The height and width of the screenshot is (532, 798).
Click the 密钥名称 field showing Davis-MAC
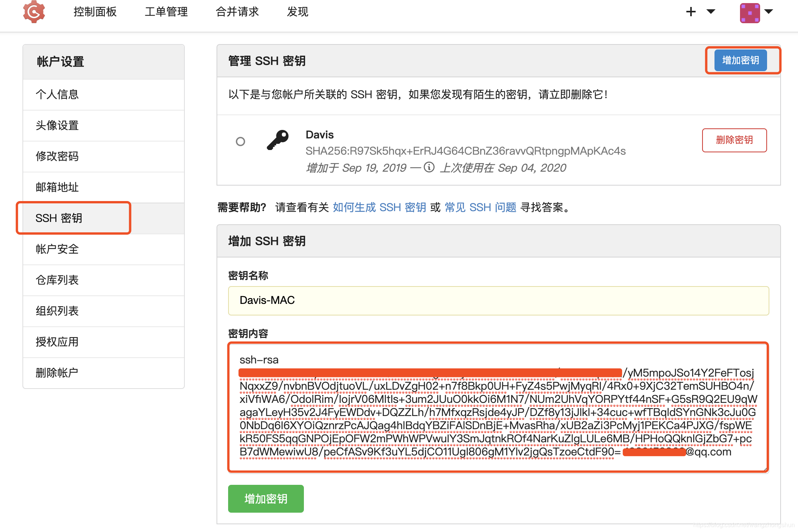(x=499, y=301)
